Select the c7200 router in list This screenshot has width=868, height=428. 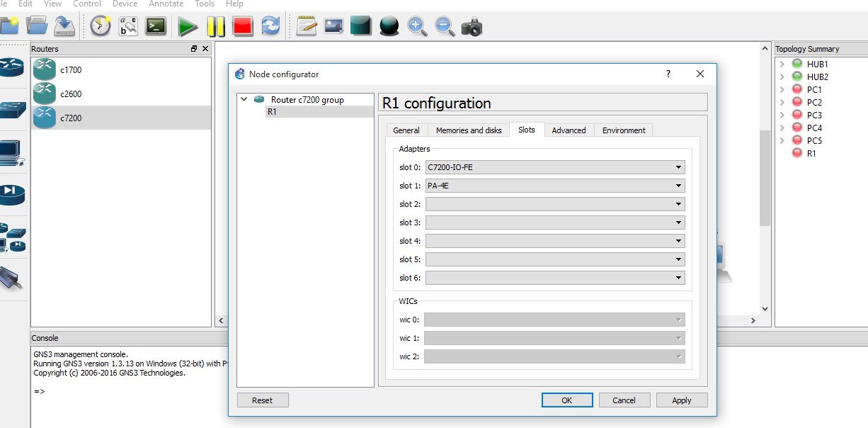click(x=121, y=118)
